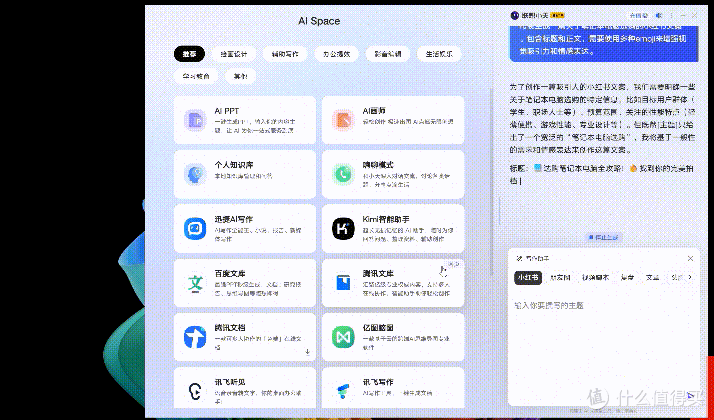Switch to the 辅助写作 category

285,54
